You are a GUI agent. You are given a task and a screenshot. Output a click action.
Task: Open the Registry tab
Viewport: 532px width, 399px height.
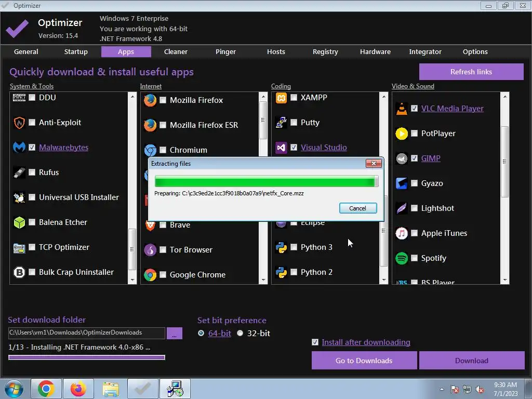tap(325, 51)
